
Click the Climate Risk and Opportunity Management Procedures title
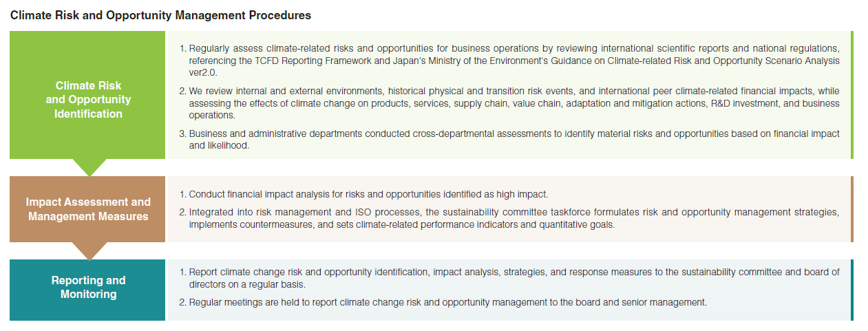(x=160, y=15)
